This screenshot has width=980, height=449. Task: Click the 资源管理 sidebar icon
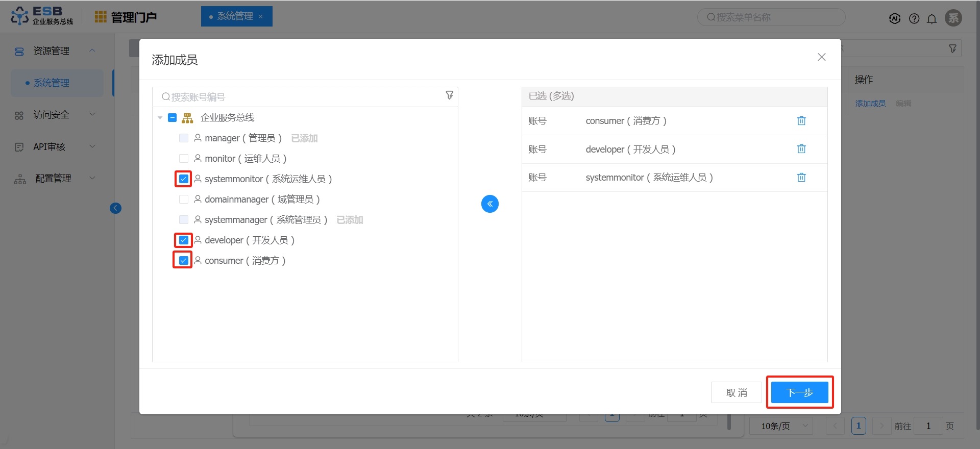[x=19, y=52]
